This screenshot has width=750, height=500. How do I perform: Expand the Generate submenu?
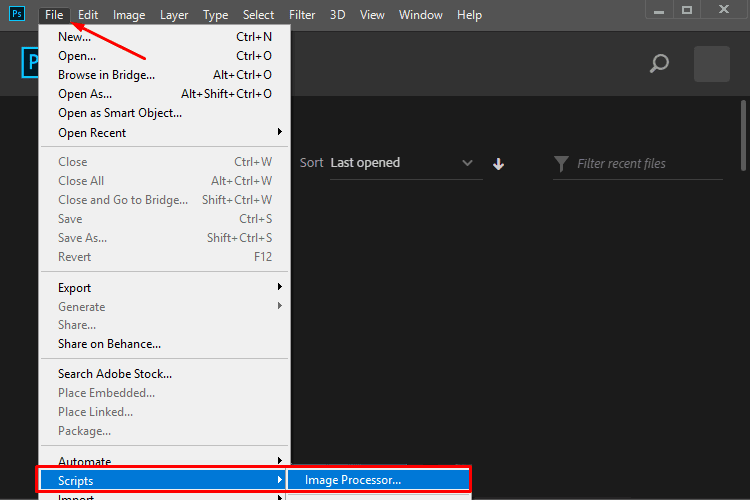(165, 307)
